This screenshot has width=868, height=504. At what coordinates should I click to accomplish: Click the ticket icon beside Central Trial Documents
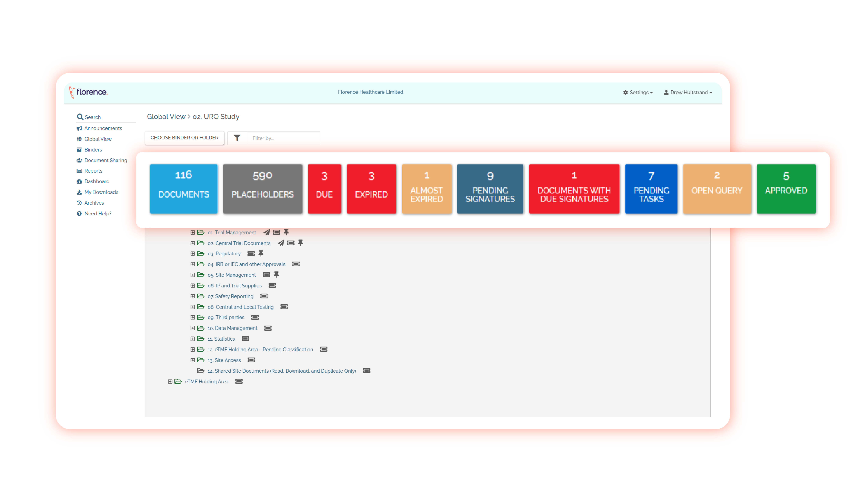click(x=291, y=243)
